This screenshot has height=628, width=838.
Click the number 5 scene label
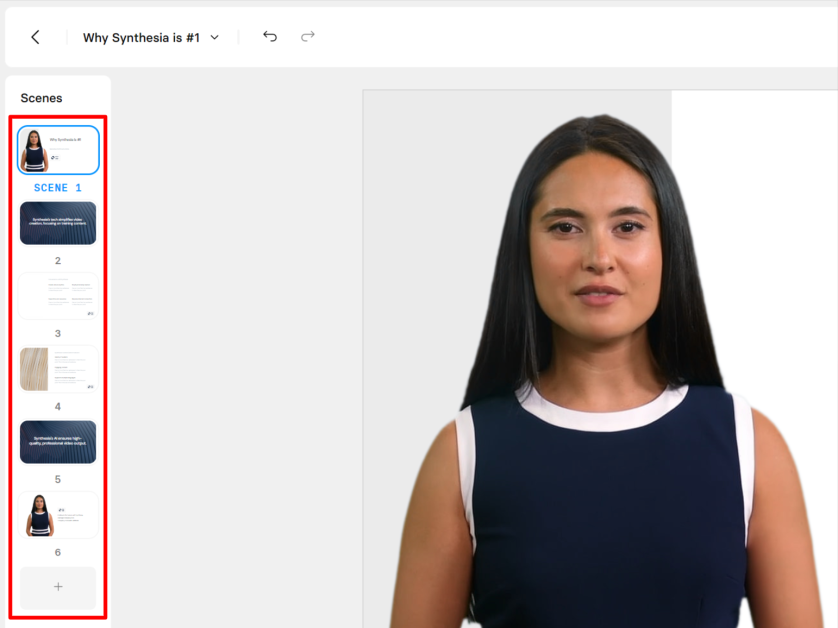[x=58, y=480]
